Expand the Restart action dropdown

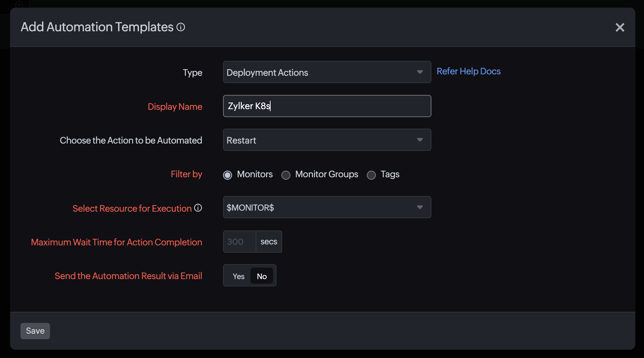pos(327,140)
